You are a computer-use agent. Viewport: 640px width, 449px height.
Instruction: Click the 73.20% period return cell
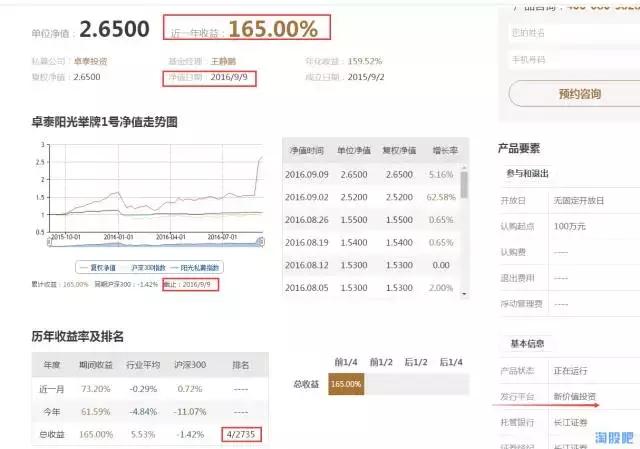[x=96, y=389]
